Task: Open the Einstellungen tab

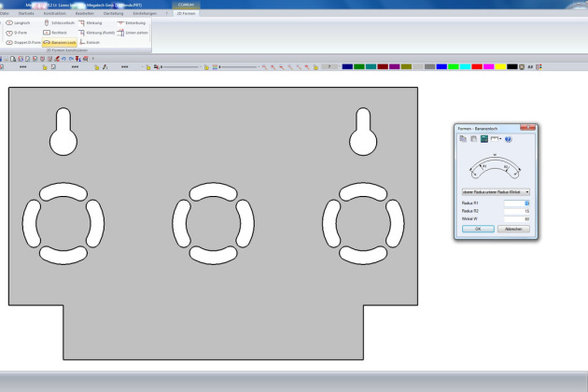Action: point(145,13)
